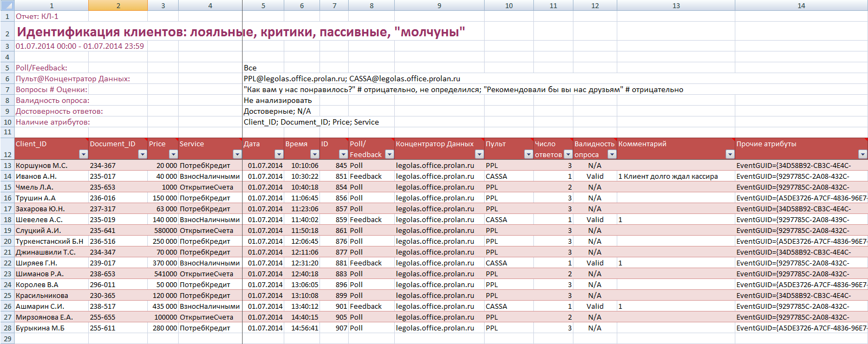The width and height of the screenshot is (868, 344).
Task: Click the Select All corner button
Action: tap(7, 5)
